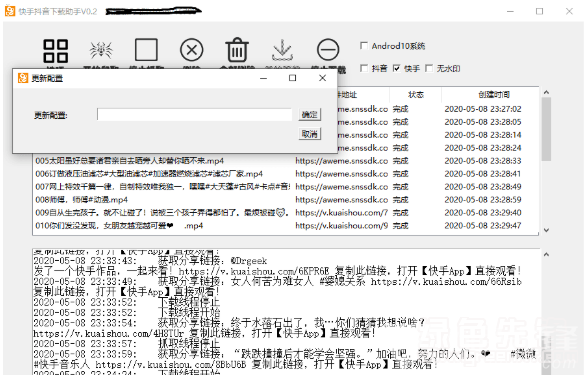Viewport: 587px width, 377px height.
Task: Click scroll-down arrow of the file list
Action: 546,230
